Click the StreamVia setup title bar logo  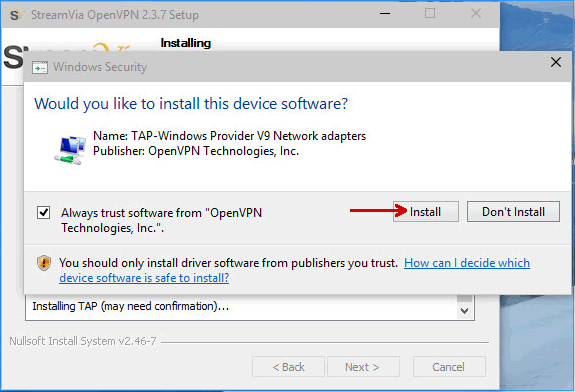tap(17, 15)
